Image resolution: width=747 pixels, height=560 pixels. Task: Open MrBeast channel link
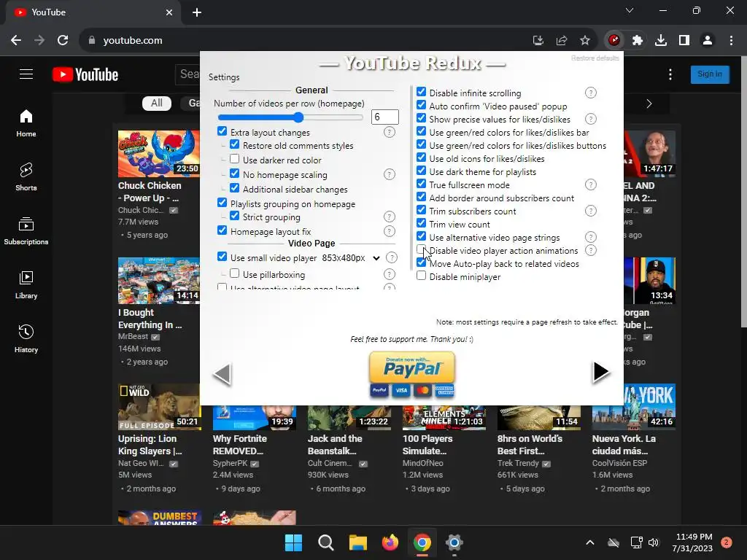(133, 337)
